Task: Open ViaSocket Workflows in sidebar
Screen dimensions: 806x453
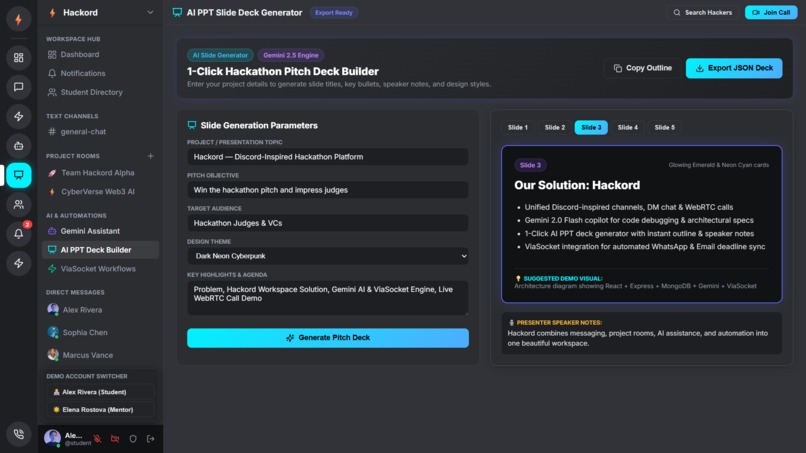Action: [x=100, y=269]
